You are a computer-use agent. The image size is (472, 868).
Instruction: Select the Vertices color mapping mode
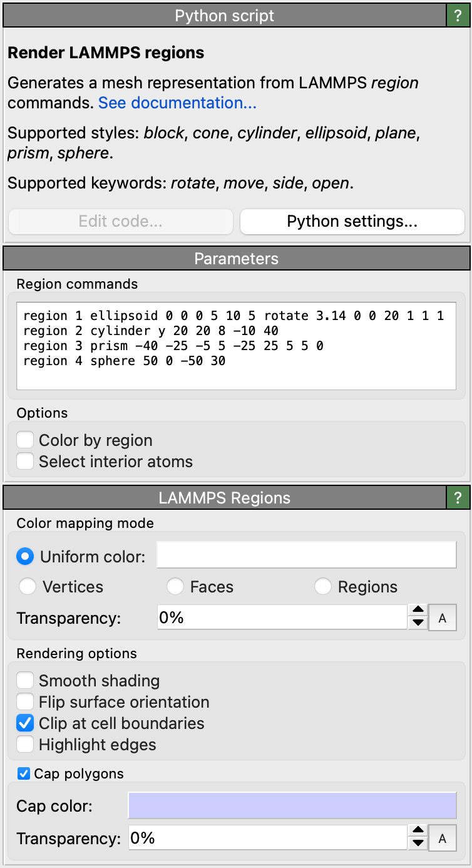click(28, 587)
